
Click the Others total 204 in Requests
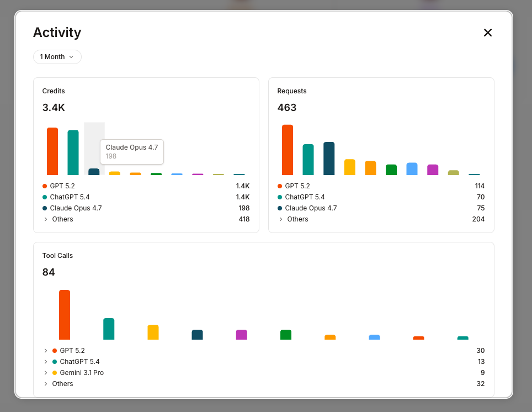tap(479, 219)
